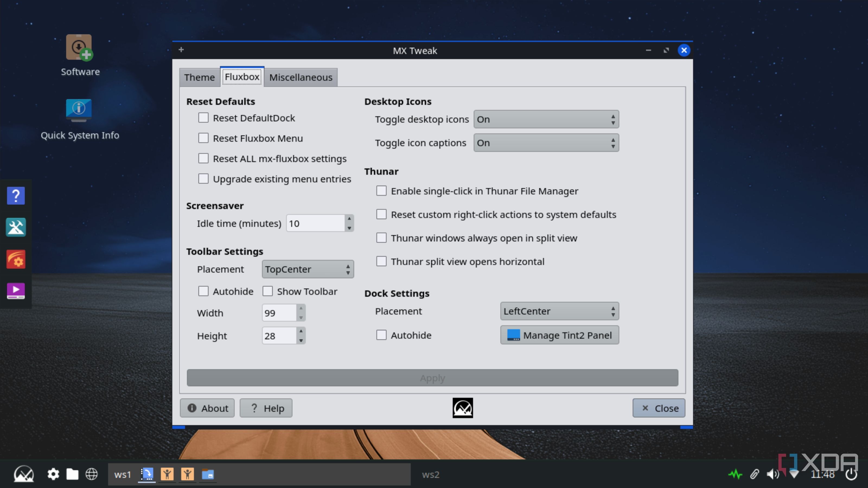The image size is (868, 488).
Task: Click the green system monitor pulse tray icon
Action: point(735,474)
